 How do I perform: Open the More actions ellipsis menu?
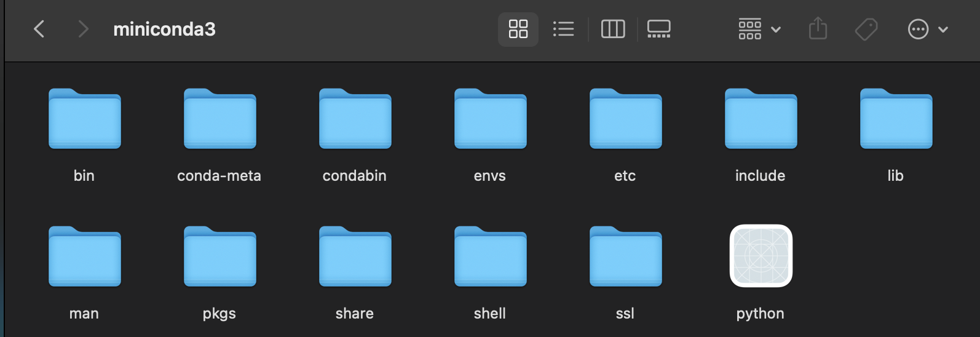[x=928, y=29]
